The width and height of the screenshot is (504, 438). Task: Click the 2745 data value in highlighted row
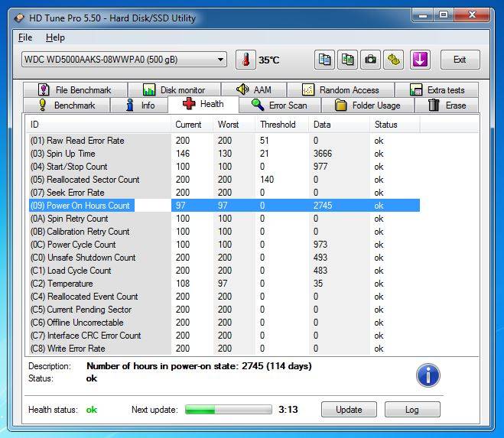323,206
